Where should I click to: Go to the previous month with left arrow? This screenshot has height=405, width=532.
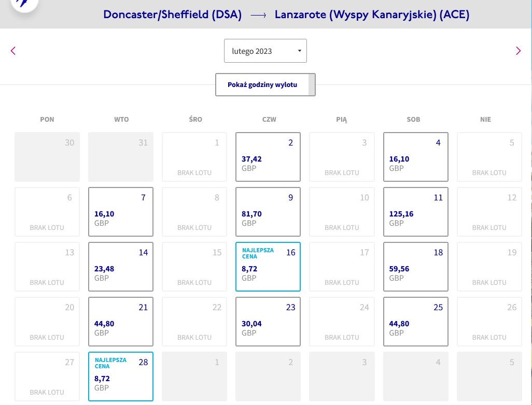(x=13, y=51)
